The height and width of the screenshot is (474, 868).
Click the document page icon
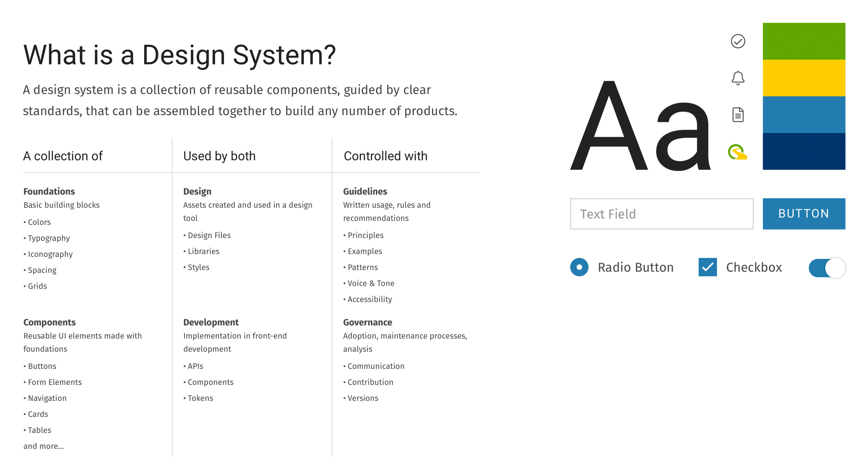[738, 115]
